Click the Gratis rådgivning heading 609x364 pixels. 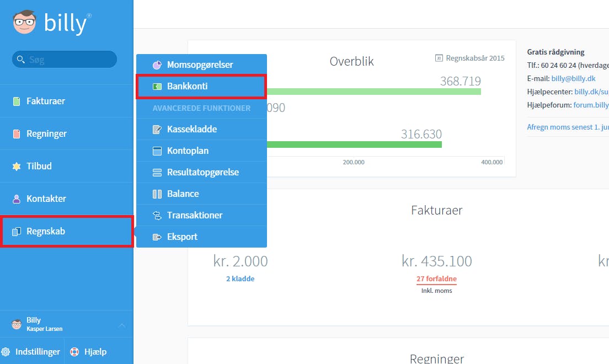pos(555,52)
